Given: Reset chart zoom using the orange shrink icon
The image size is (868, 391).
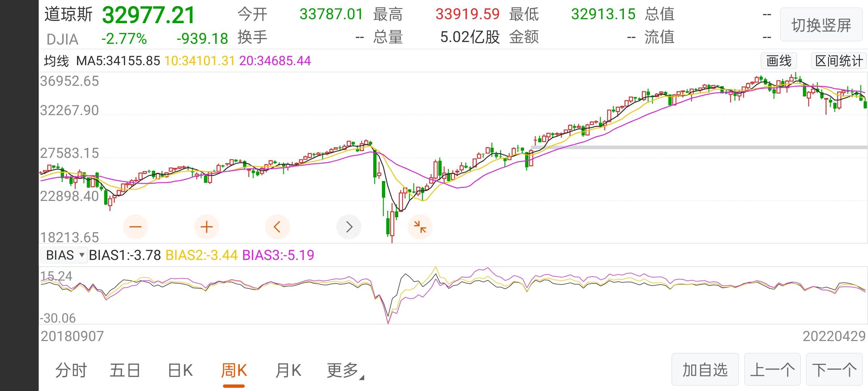Looking at the screenshot, I should pos(420,226).
